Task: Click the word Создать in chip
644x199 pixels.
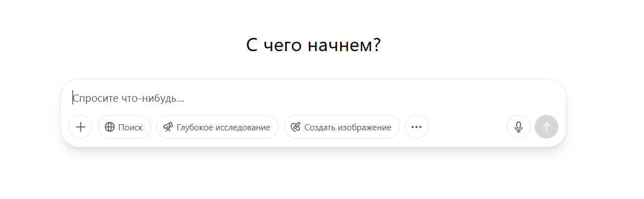Action: [320, 128]
